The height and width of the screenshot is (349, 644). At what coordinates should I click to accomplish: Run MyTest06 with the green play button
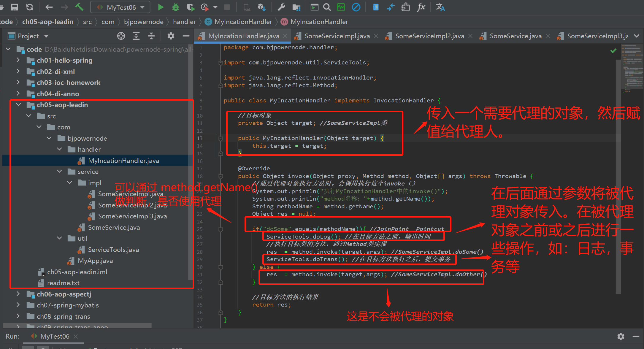pos(161,7)
